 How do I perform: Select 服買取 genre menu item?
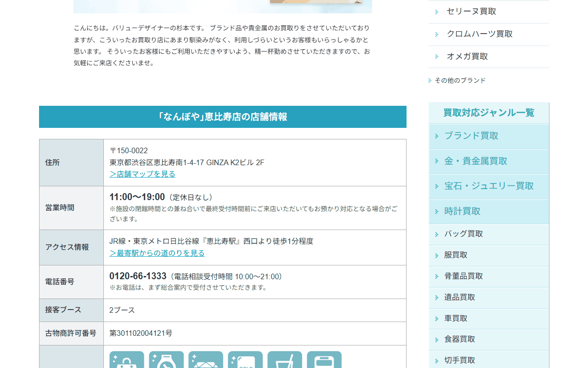[489, 255]
